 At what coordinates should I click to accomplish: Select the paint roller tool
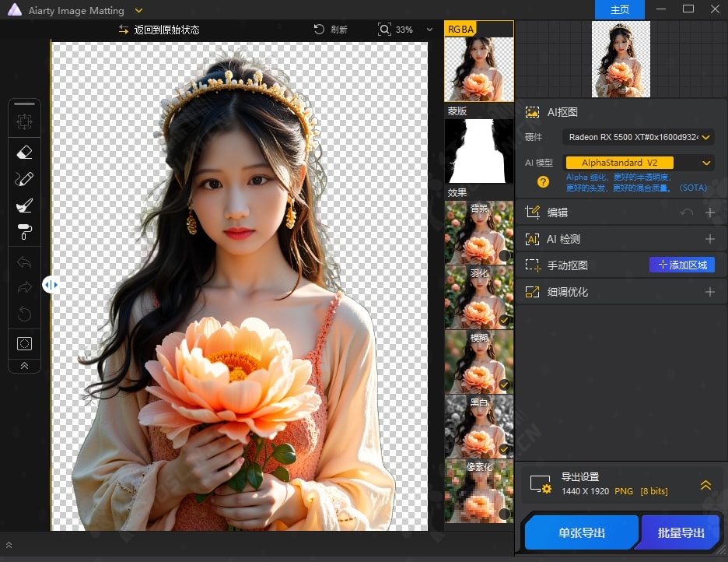pyautogui.click(x=24, y=232)
